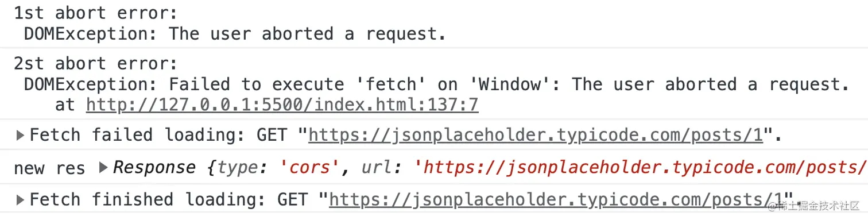Expand the Response object disclosure triangle
The image size is (868, 220).
[x=103, y=168]
